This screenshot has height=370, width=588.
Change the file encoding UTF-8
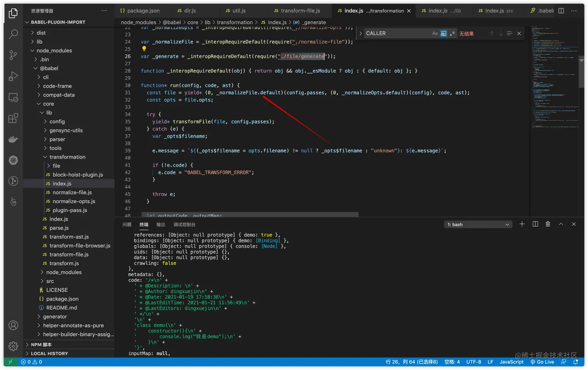[x=474, y=362]
